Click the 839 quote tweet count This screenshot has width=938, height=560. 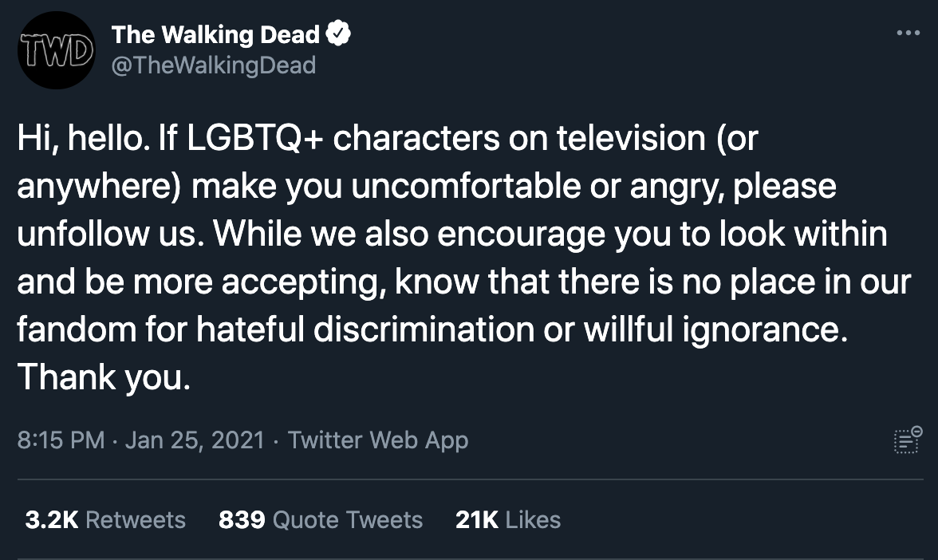click(x=242, y=520)
